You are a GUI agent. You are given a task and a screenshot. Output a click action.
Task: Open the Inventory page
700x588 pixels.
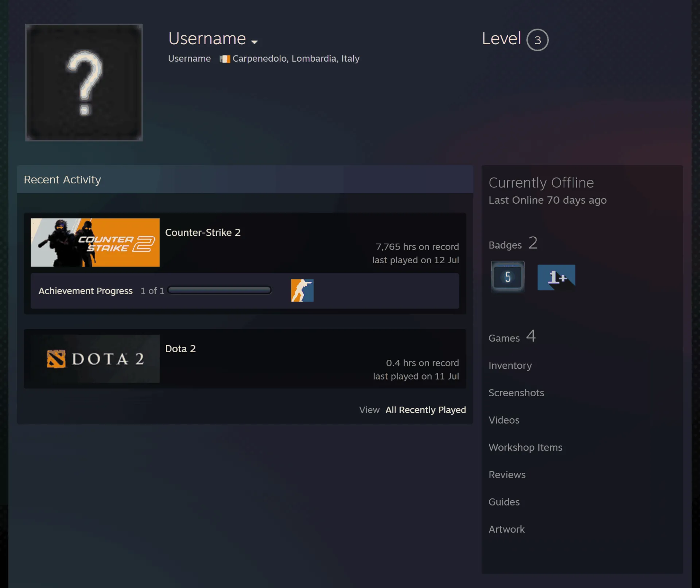pyautogui.click(x=510, y=365)
